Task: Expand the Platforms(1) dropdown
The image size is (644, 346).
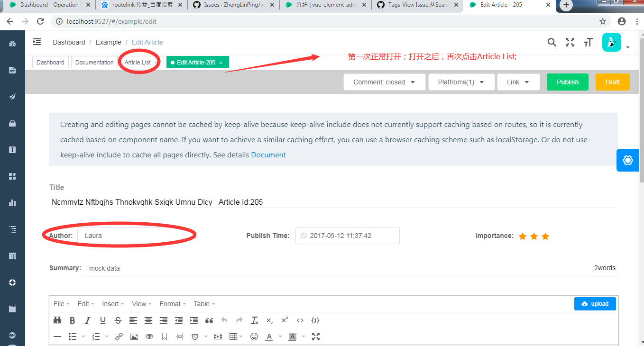Action: (x=461, y=82)
